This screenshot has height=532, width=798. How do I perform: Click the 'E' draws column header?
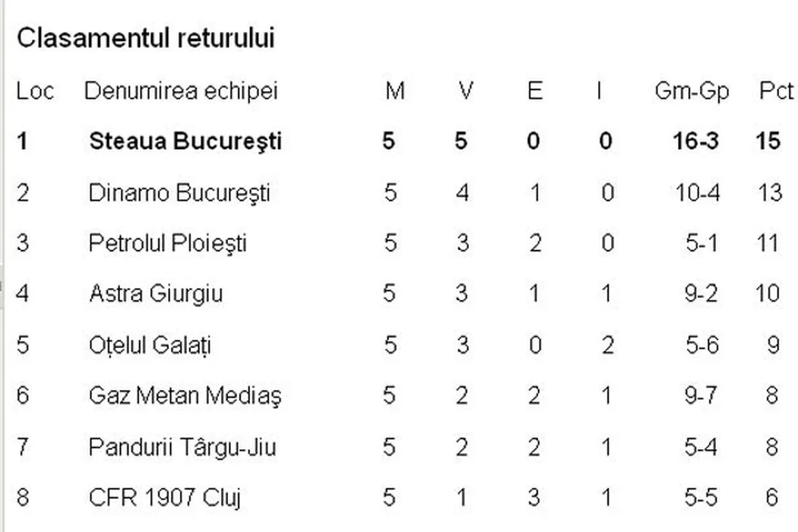coord(535,91)
